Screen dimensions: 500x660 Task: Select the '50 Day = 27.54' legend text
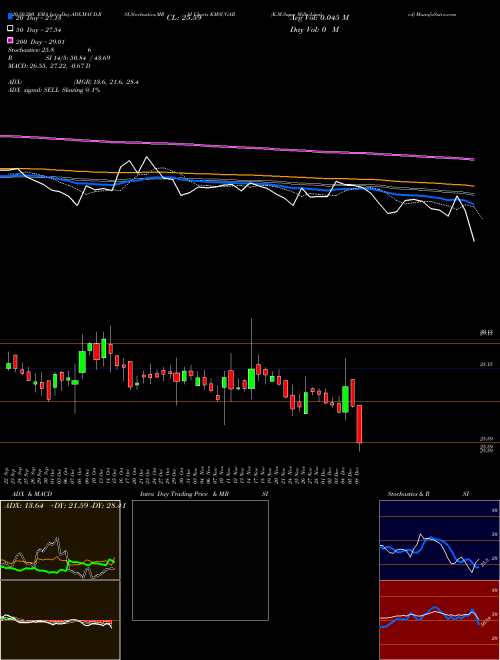(x=39, y=30)
